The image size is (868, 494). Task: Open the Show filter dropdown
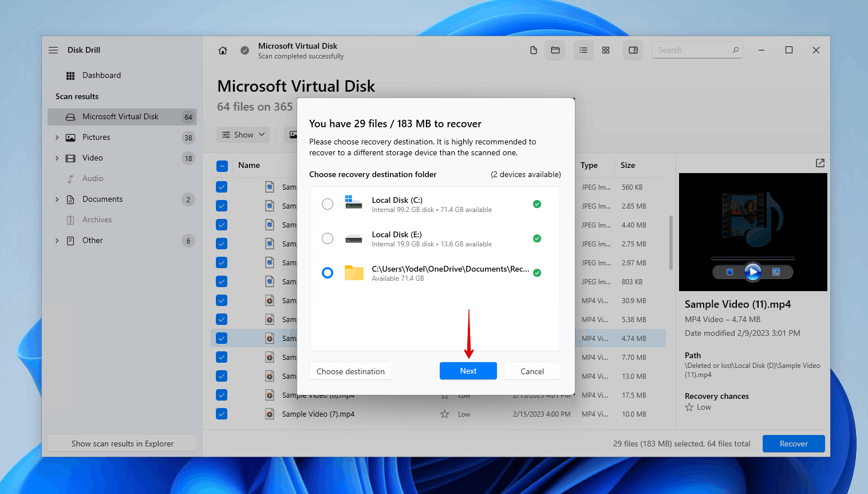pyautogui.click(x=243, y=135)
